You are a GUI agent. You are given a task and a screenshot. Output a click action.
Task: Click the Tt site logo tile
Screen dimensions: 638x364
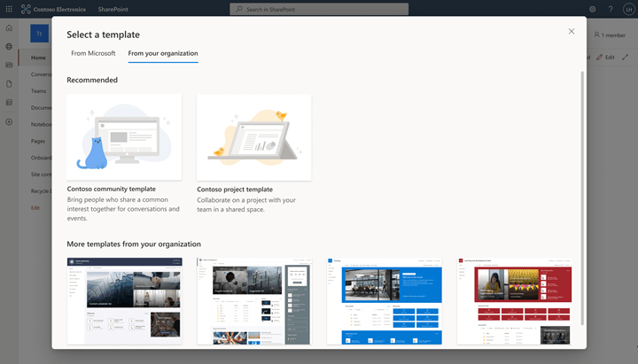tap(40, 34)
